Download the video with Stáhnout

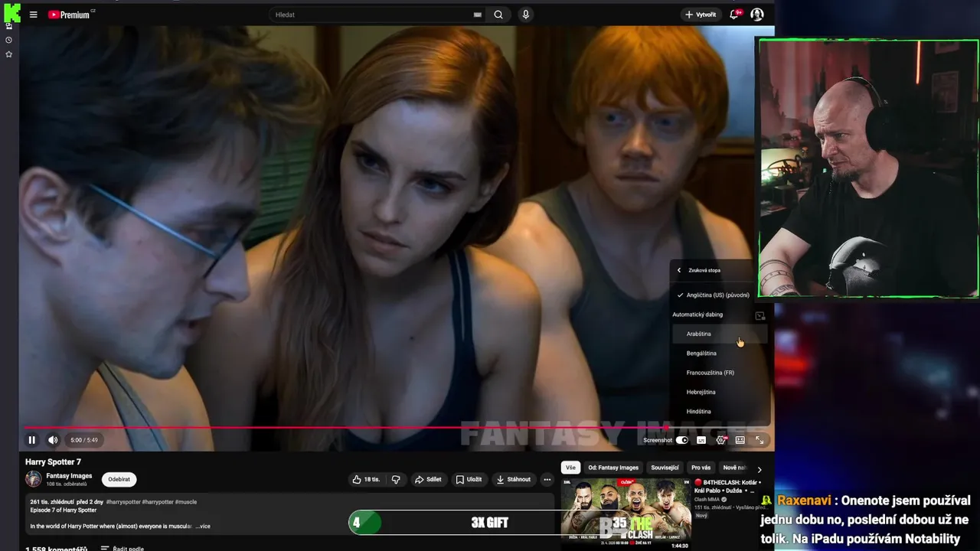click(x=514, y=480)
